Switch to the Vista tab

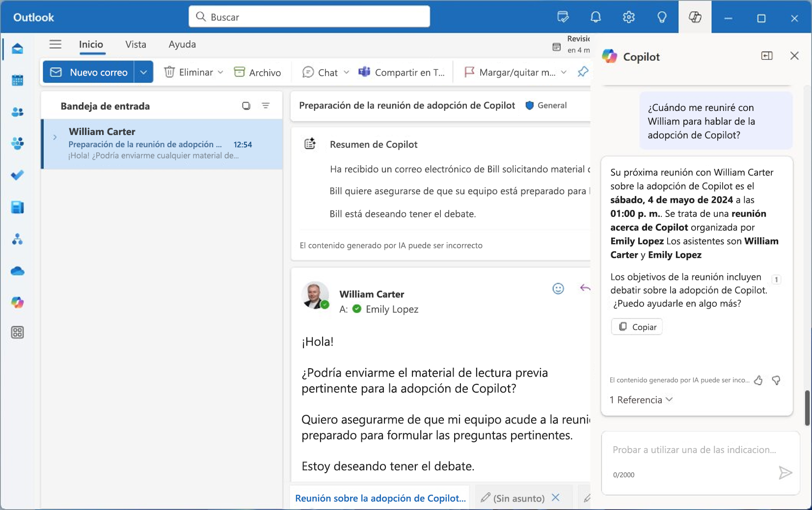(x=136, y=44)
